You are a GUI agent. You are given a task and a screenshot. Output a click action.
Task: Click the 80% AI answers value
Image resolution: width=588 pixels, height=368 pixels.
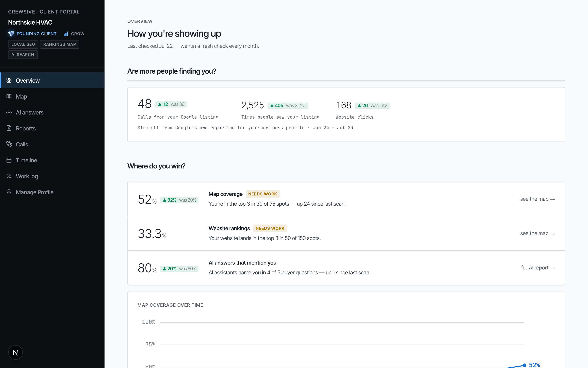tap(147, 268)
